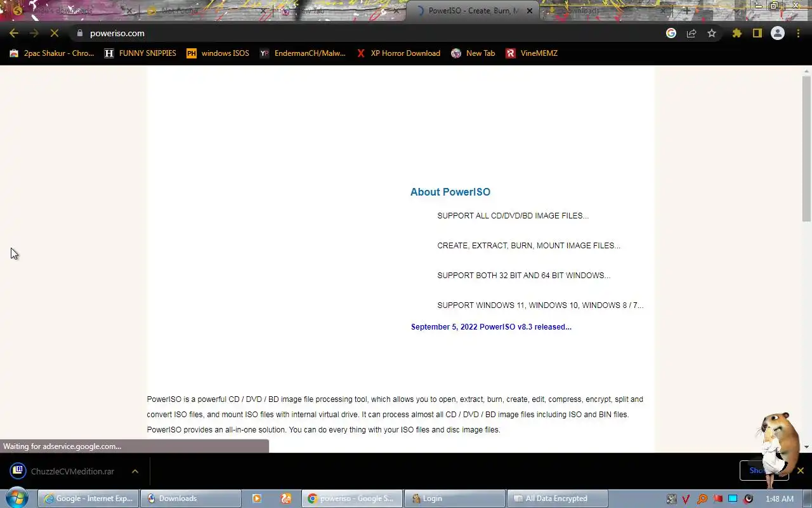The image size is (812, 508).
Task: Open the Chrome profile avatar
Action: [x=777, y=33]
